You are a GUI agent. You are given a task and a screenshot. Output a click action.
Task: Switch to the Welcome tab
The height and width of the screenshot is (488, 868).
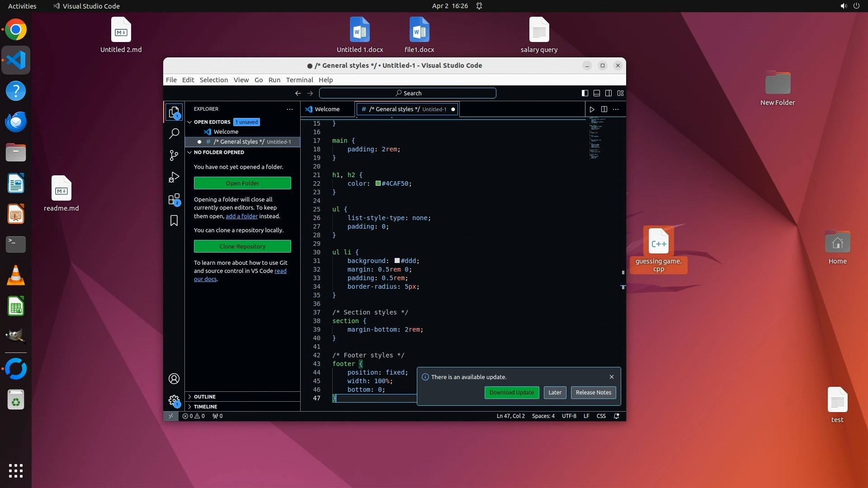pyautogui.click(x=327, y=109)
